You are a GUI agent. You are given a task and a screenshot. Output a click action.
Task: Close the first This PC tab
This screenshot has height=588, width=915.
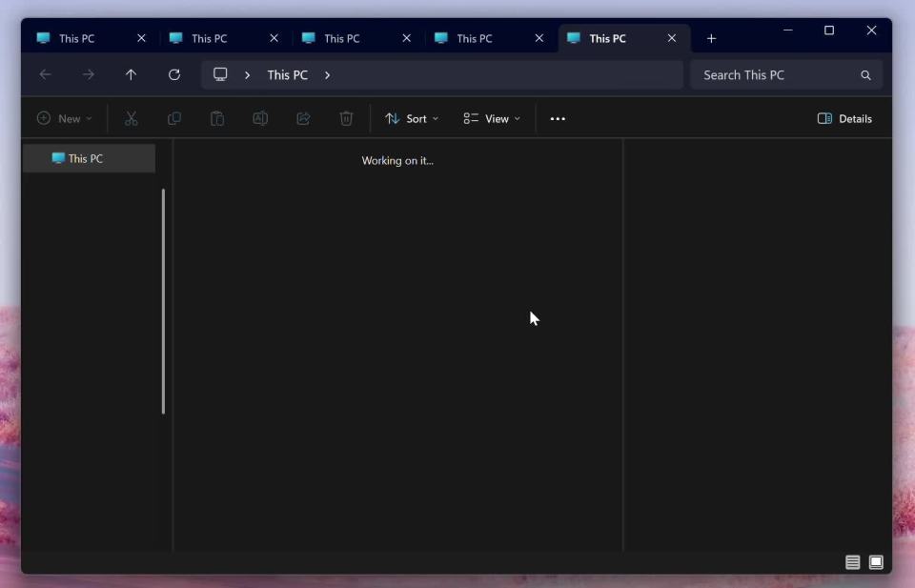(x=141, y=38)
